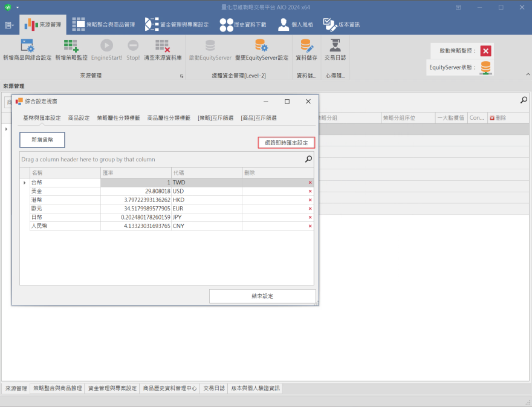Click the 結束設定 button

(262, 296)
